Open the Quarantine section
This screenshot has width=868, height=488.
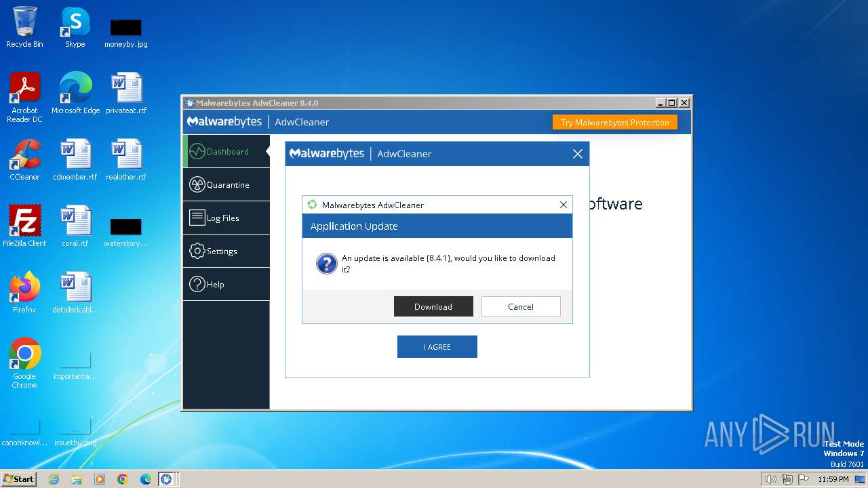[x=226, y=184]
